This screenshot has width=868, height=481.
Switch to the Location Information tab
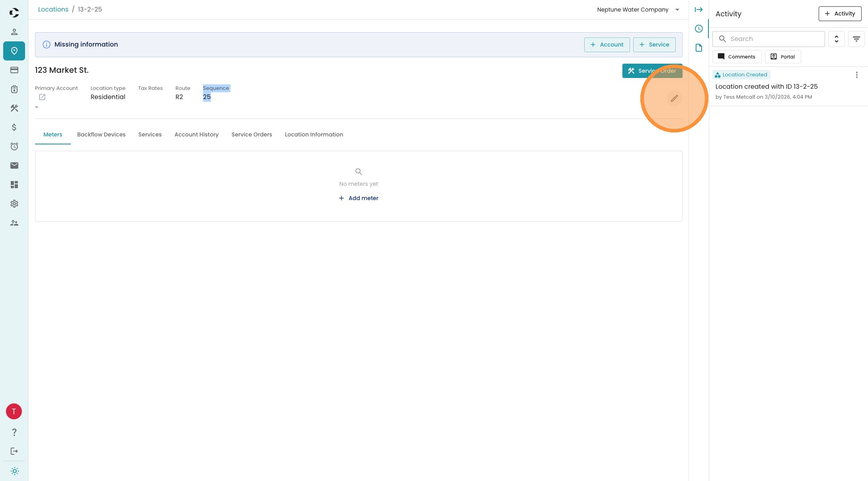[314, 134]
